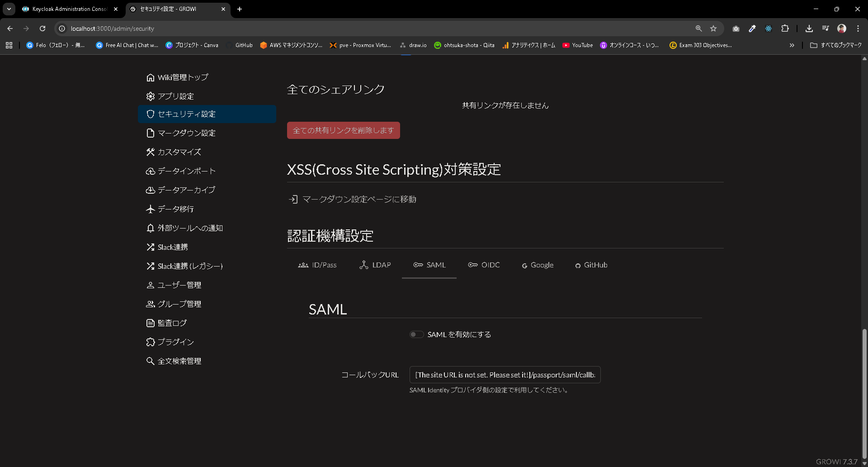
Task: Open Wiki管理トップ in the admin sidebar
Action: (177, 77)
